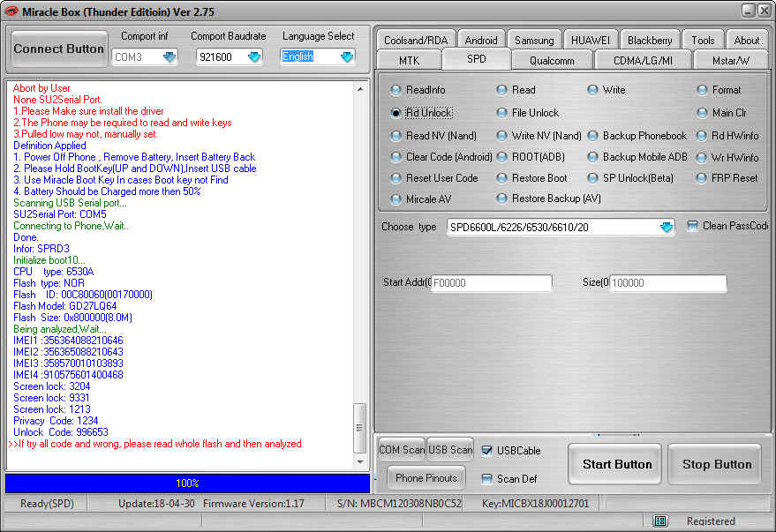Select Restore Boot option
The height and width of the screenshot is (532, 776).
(532, 178)
